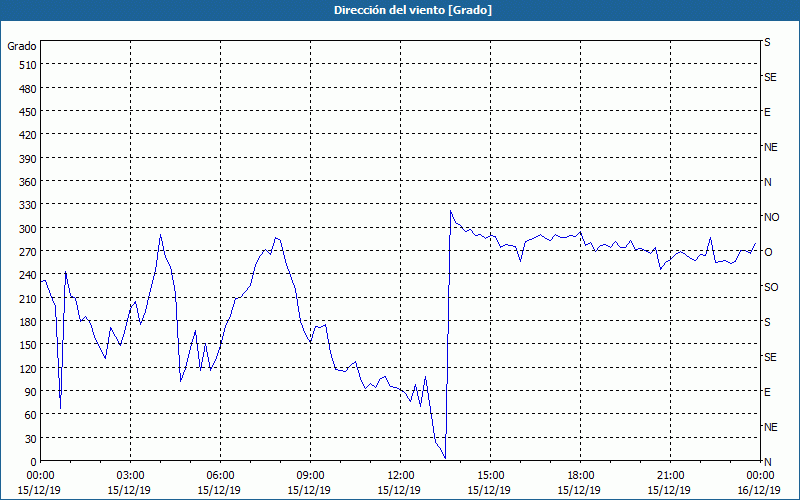
Task: Click the E compass label at the 450 level
Action: tap(767, 112)
